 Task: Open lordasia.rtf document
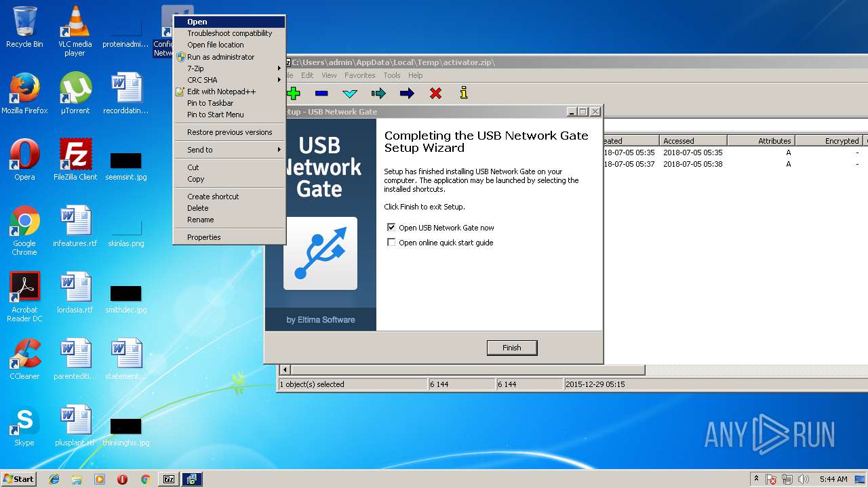click(75, 293)
